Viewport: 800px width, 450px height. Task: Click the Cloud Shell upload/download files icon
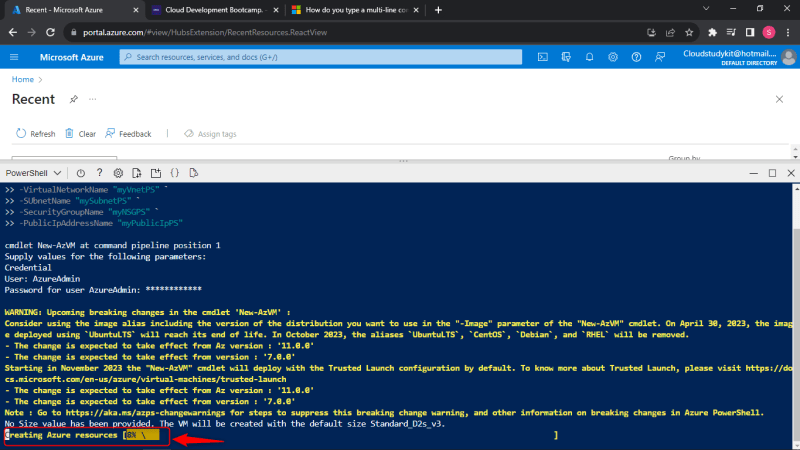coord(137,173)
